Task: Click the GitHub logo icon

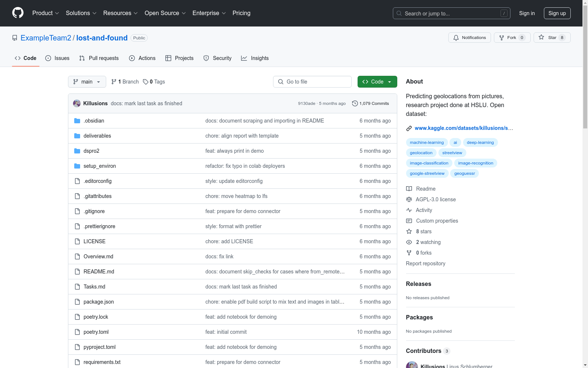Action: [18, 13]
